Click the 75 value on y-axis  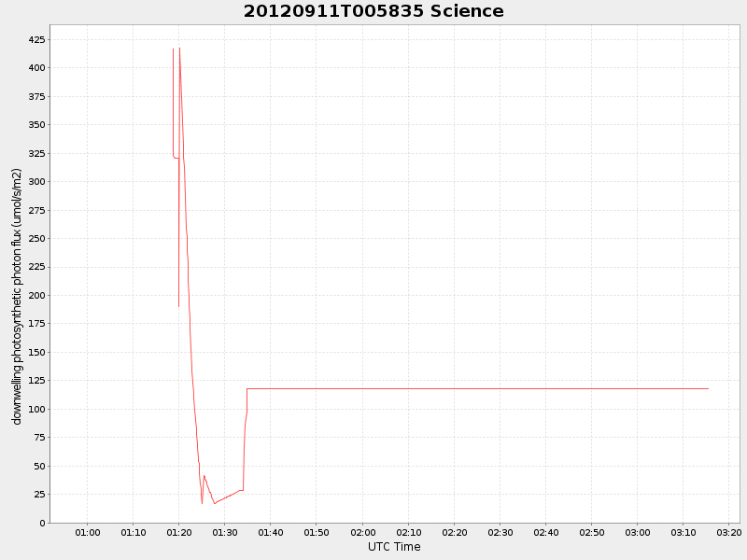point(39,438)
